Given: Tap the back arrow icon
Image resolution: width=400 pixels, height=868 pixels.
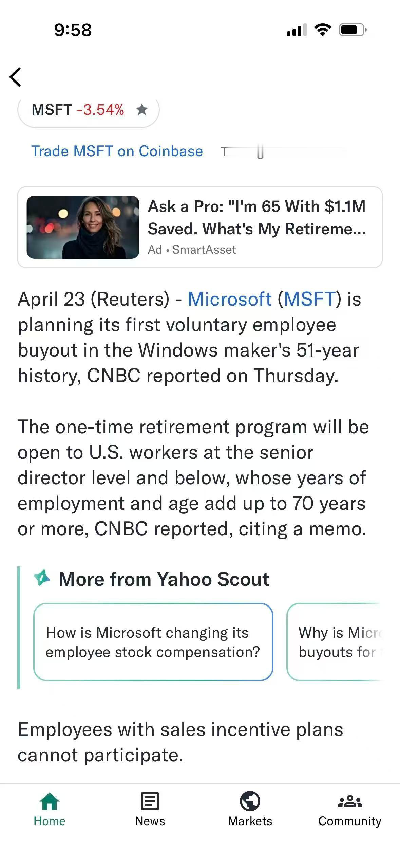Looking at the screenshot, I should pyautogui.click(x=16, y=77).
